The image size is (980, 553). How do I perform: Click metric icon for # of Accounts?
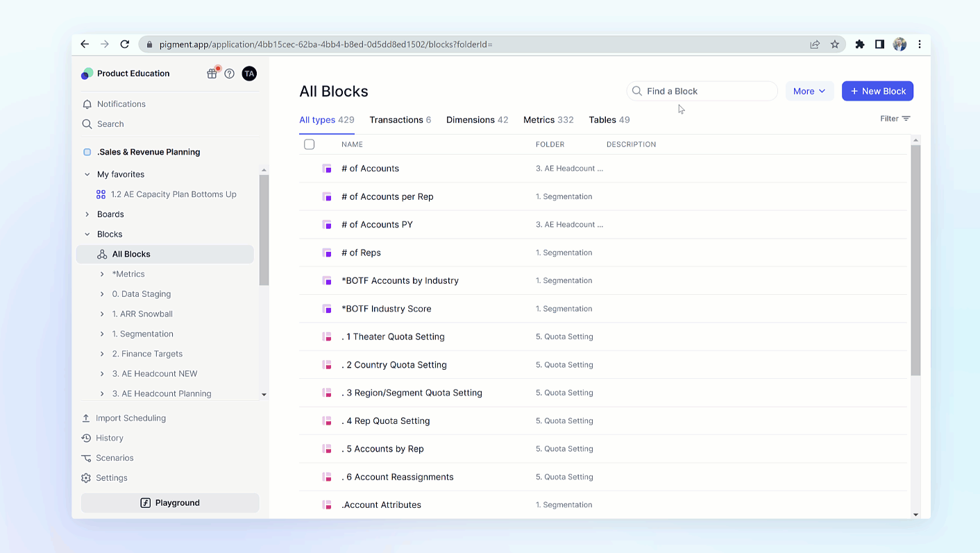point(327,169)
